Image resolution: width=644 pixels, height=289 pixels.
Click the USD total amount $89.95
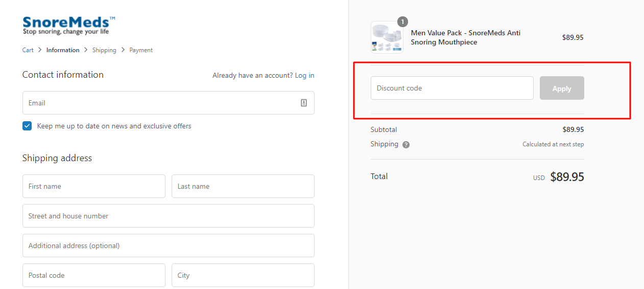(x=567, y=177)
